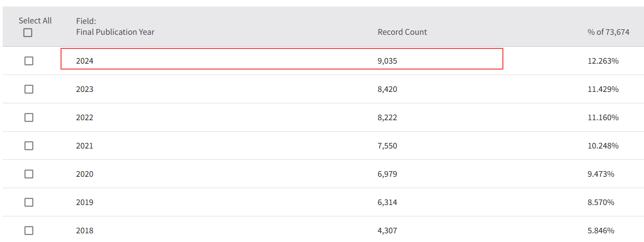Click the Select All label text
The width and height of the screenshot is (644, 242).
35,21
